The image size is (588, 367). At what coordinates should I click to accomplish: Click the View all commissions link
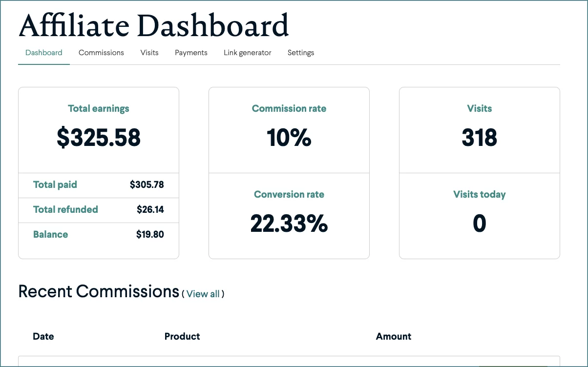[203, 294]
